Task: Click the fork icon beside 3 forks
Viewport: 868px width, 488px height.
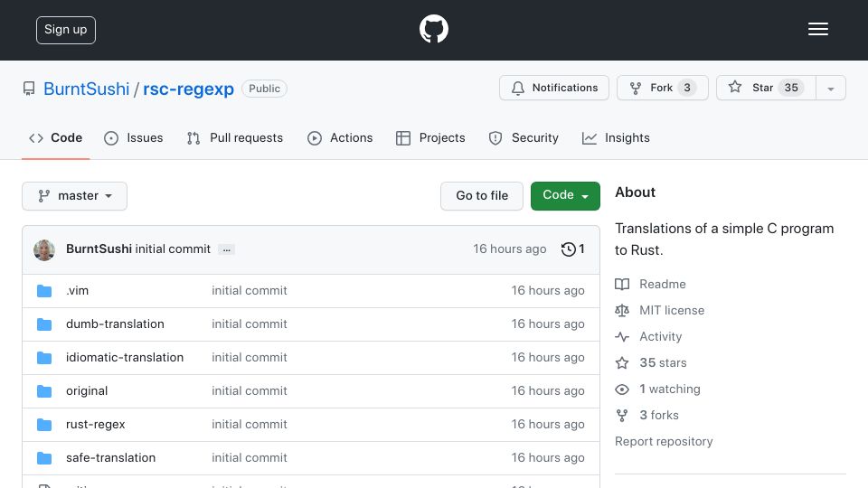Action: [x=622, y=416]
